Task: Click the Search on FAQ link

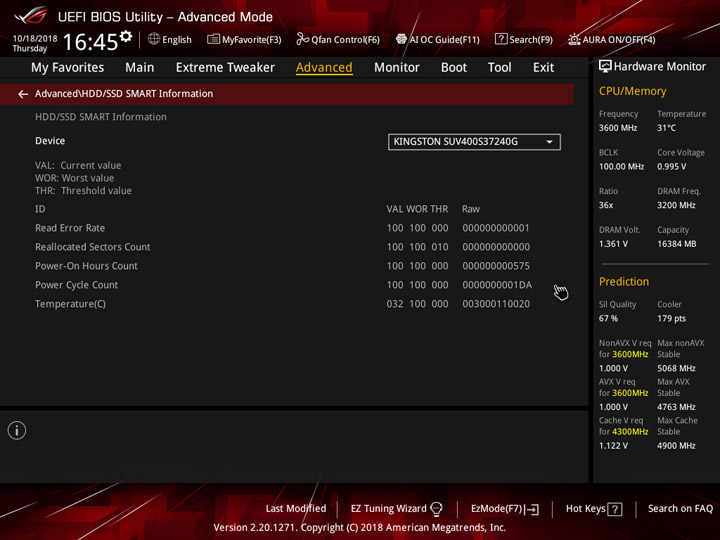Action: pyautogui.click(x=680, y=508)
